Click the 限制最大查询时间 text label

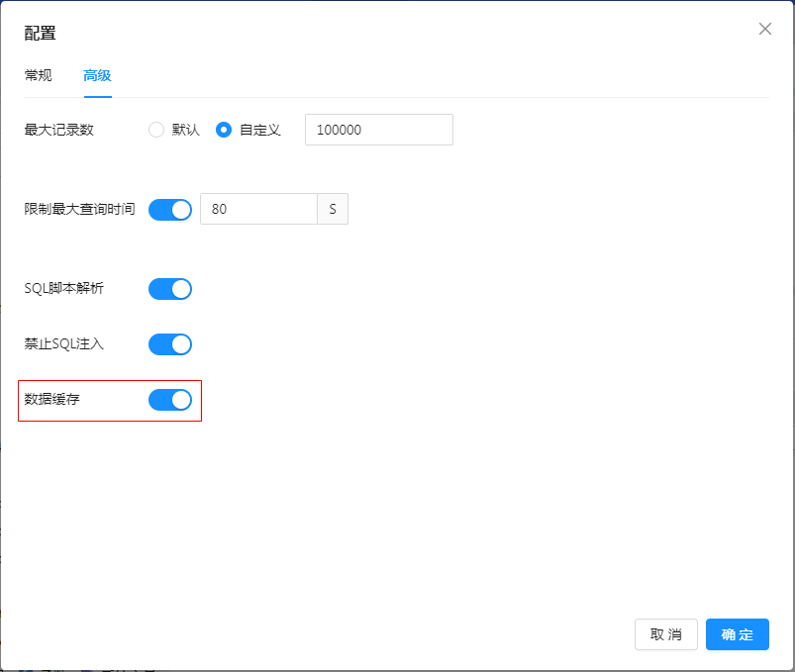[79, 210]
